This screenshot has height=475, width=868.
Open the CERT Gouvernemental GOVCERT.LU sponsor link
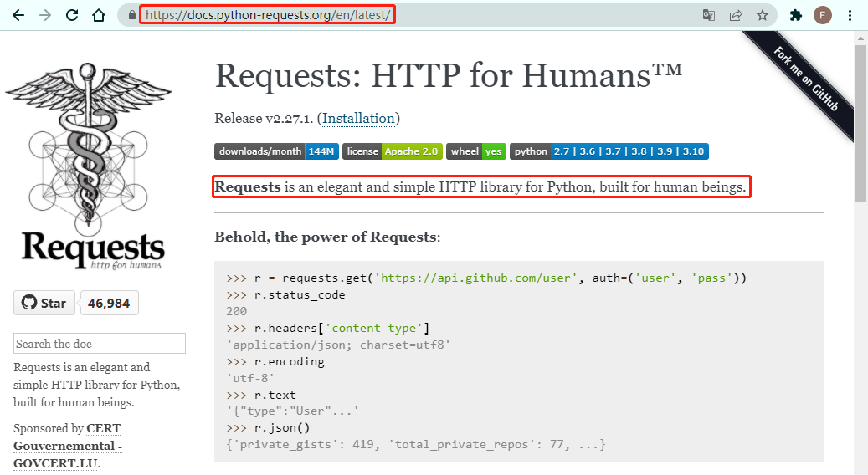67,446
